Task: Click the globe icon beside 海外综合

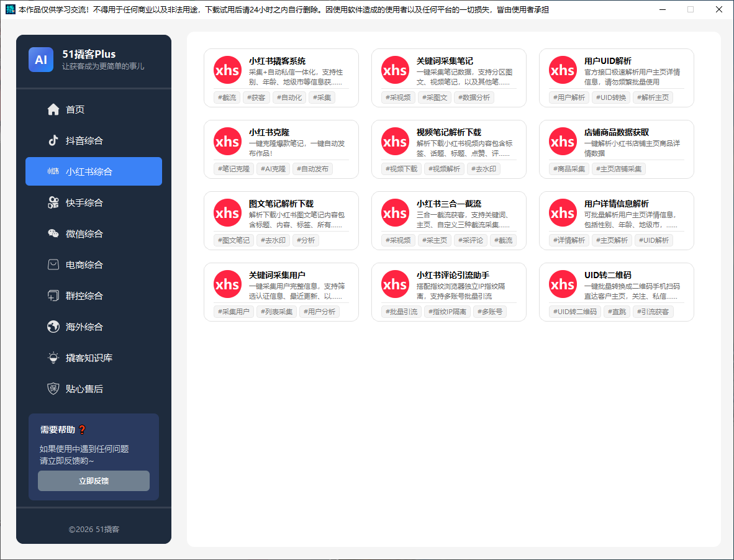Action: [x=53, y=327]
